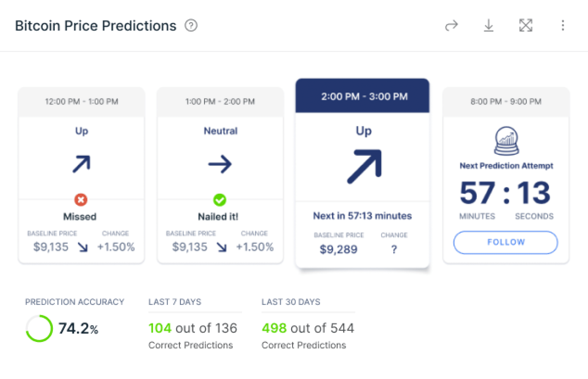588x379 pixels.
Task: Click the Neutral right arrow icon
Action: point(220,164)
